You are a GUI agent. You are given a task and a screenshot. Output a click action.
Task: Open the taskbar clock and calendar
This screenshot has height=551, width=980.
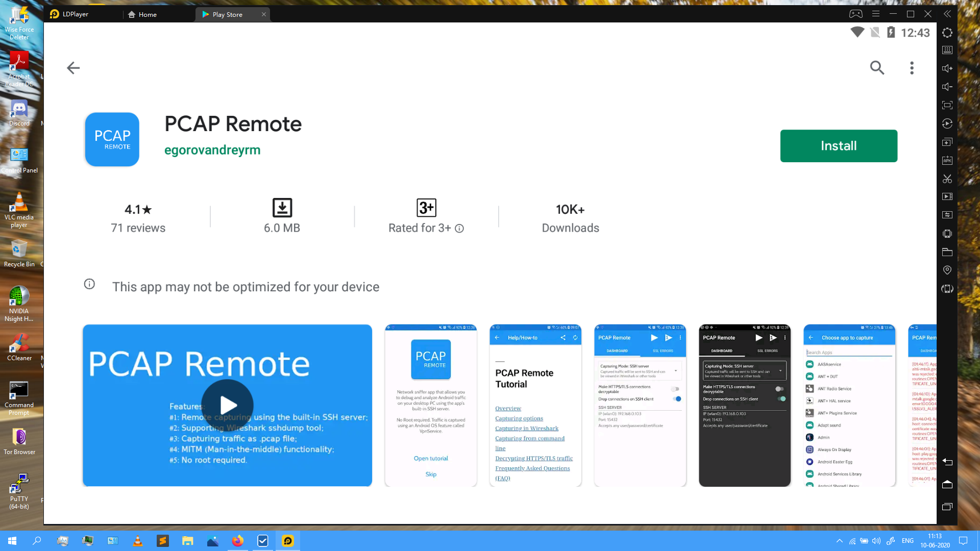935,541
